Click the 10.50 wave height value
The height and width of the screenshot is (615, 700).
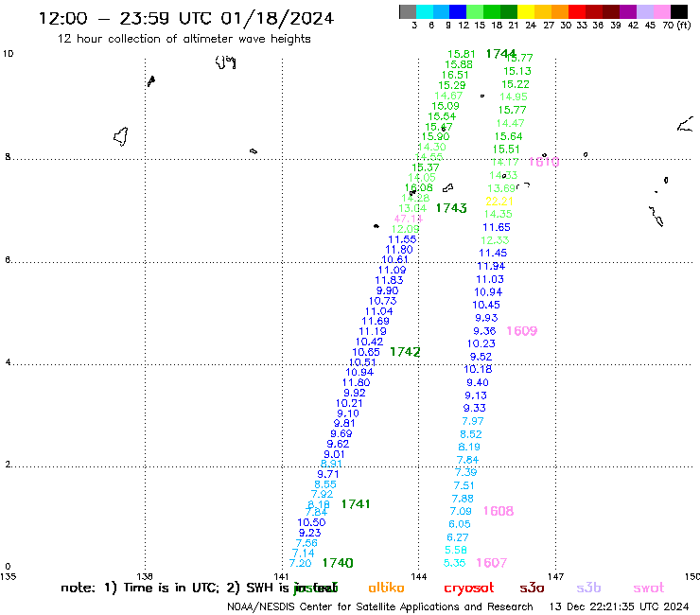311,522
